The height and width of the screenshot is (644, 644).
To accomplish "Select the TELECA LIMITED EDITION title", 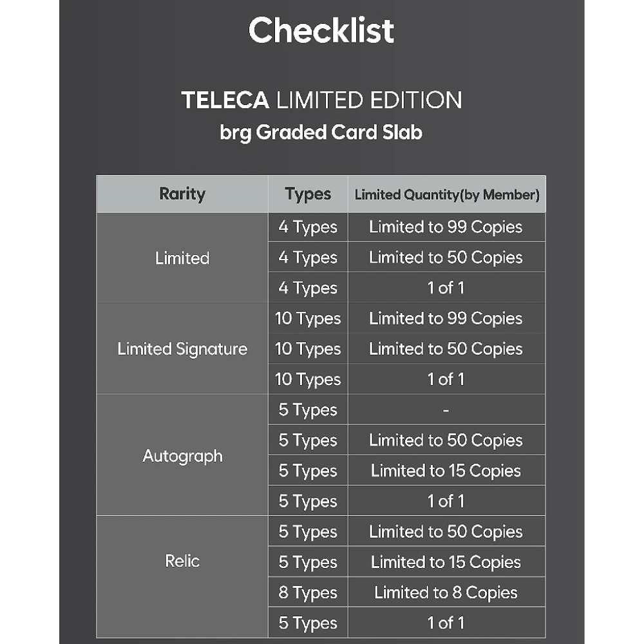I will click(321, 100).
